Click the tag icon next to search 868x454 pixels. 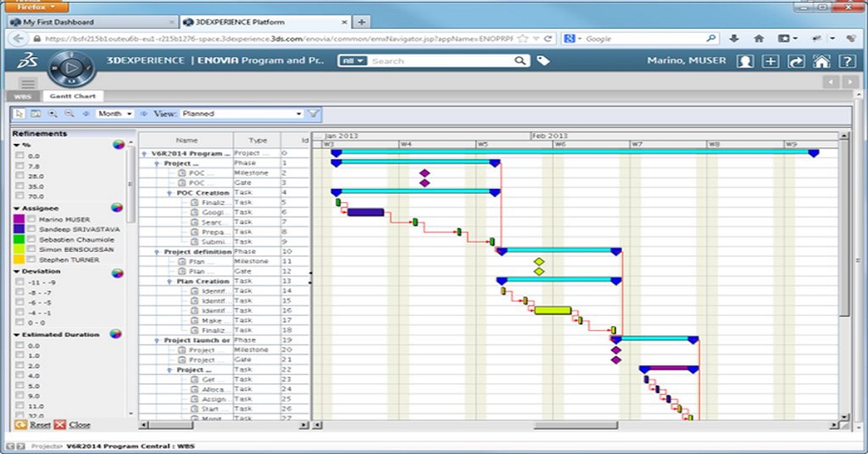click(x=543, y=61)
